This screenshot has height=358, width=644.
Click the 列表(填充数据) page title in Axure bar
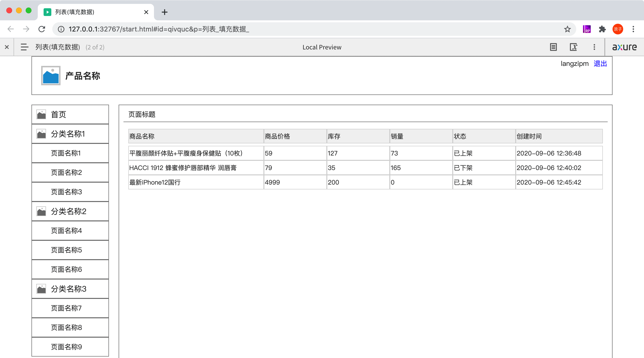58,47
